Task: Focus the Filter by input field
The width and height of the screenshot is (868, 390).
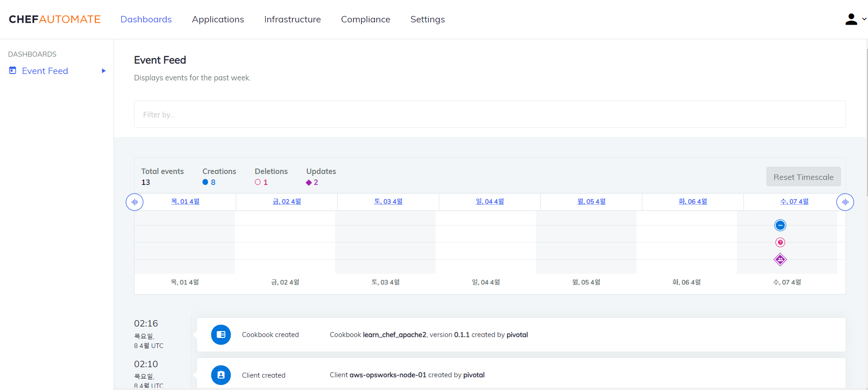Action: pyautogui.click(x=490, y=114)
